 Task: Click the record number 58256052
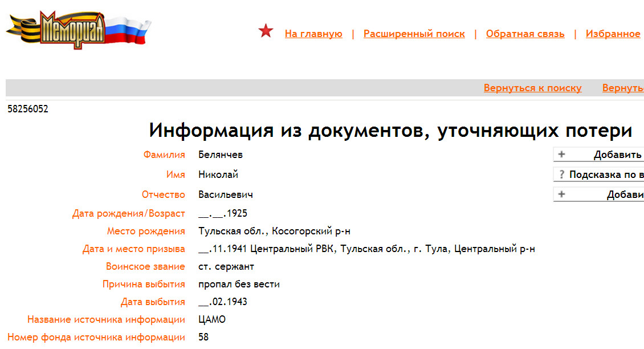tap(28, 109)
